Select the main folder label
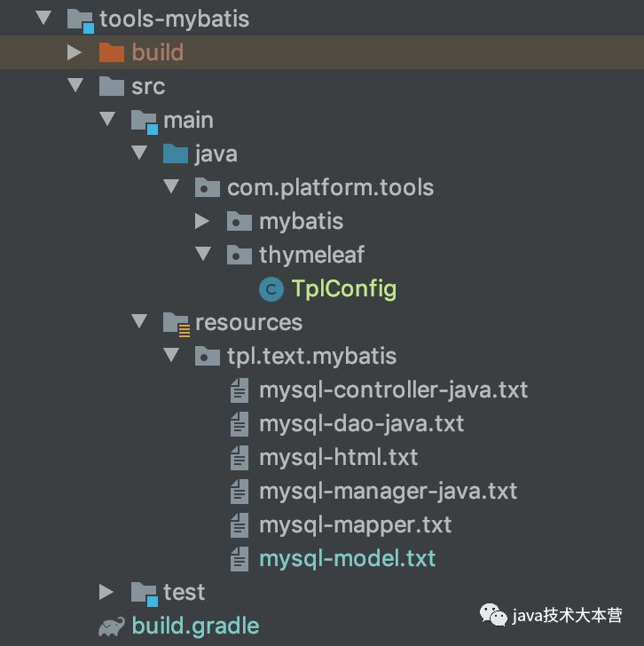Viewport: 644px width, 646px height. pos(189,121)
